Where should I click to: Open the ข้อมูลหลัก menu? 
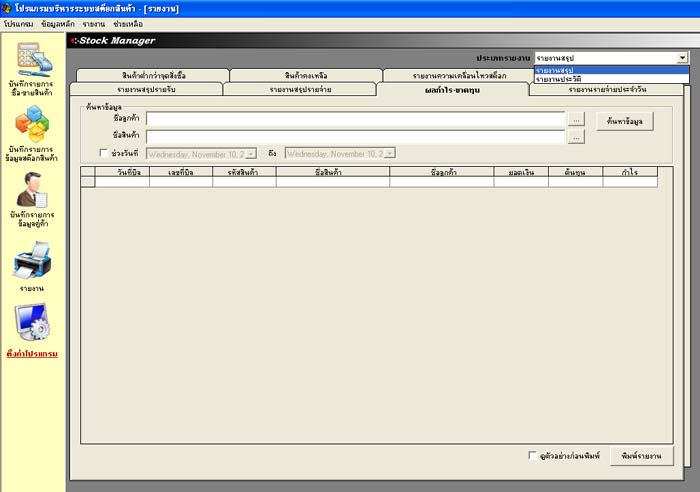click(58, 23)
